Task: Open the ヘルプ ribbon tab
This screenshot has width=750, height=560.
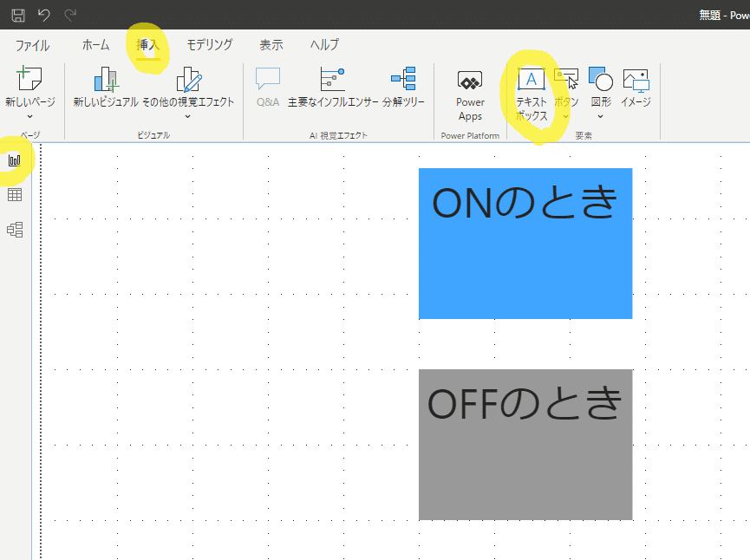Action: pyautogui.click(x=323, y=44)
